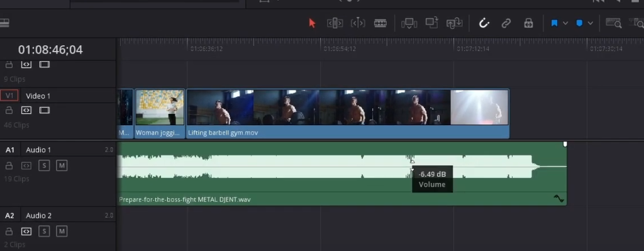Click ruler timecode 01:06:54:12

(340, 49)
